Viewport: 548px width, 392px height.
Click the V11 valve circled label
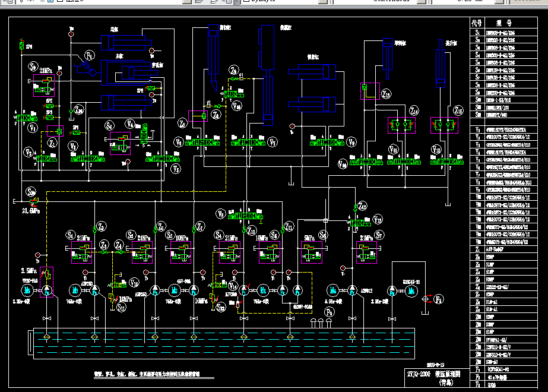click(x=393, y=148)
